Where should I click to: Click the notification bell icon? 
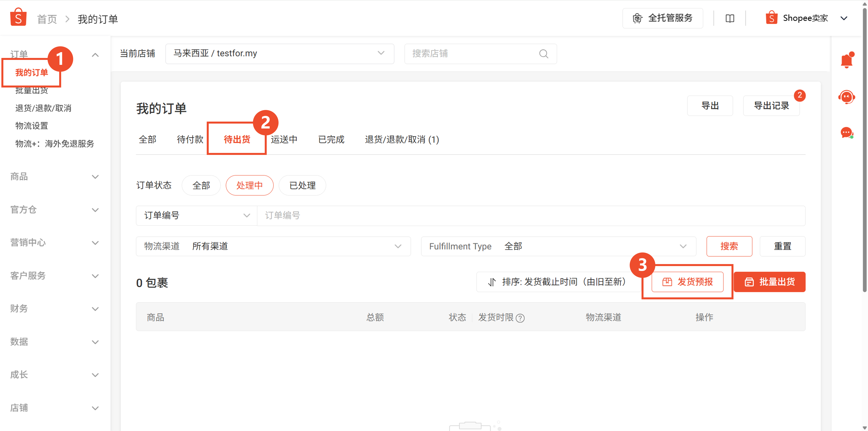(846, 60)
